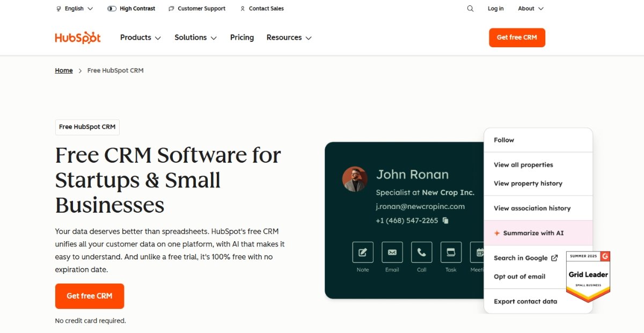Go to Home via breadcrumb
This screenshot has width=644, height=333.
click(64, 70)
